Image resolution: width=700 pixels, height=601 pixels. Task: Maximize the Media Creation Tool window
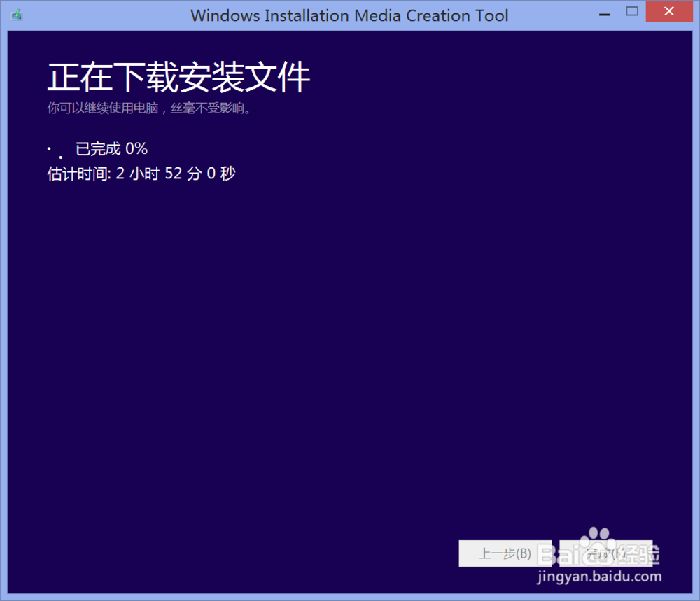click(x=632, y=12)
